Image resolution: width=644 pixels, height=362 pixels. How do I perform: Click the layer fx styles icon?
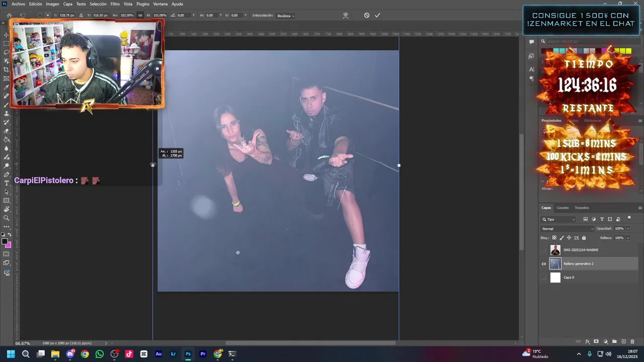587,342
